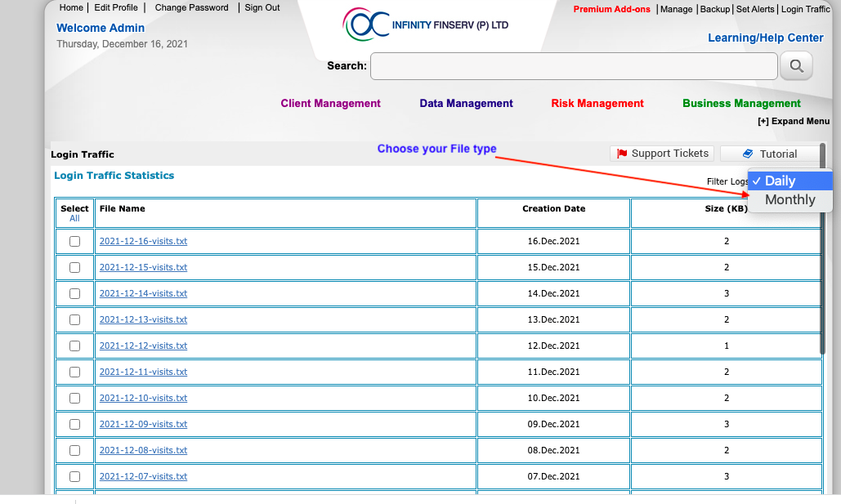The image size is (841, 504).
Task: Open the 2021-12-15-visits.txt file link
Action: pos(143,267)
